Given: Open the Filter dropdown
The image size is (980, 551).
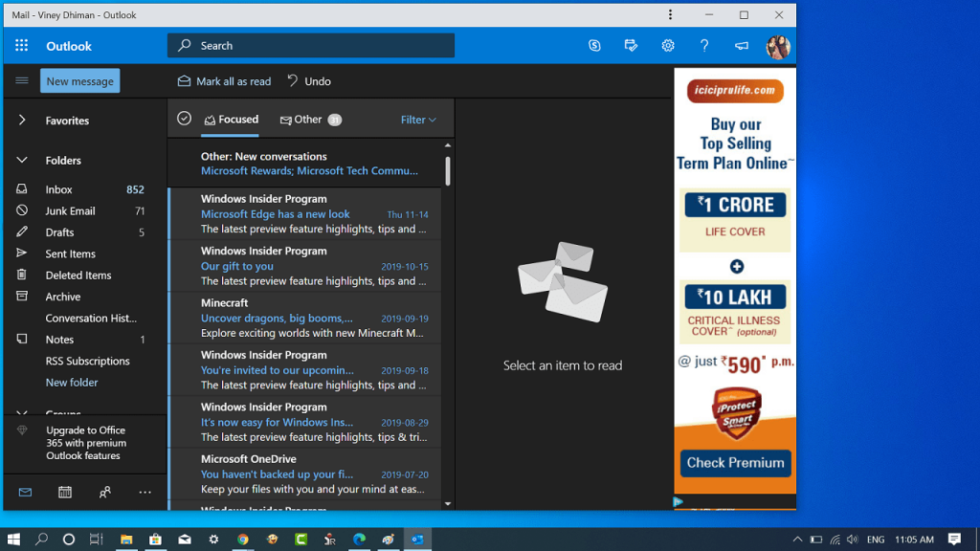Looking at the screenshot, I should click(x=418, y=120).
